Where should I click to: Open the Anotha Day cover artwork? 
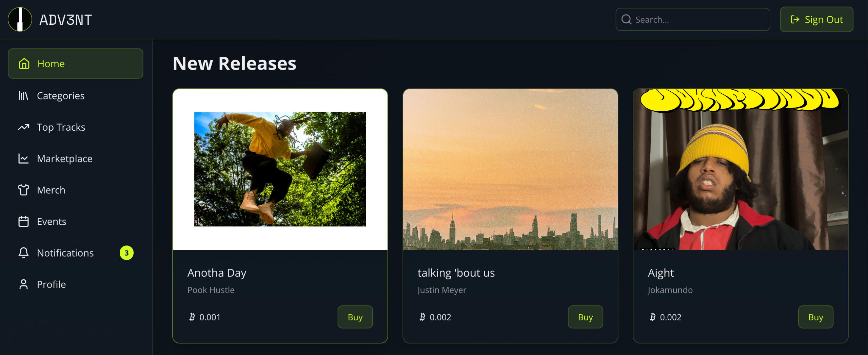(280, 169)
